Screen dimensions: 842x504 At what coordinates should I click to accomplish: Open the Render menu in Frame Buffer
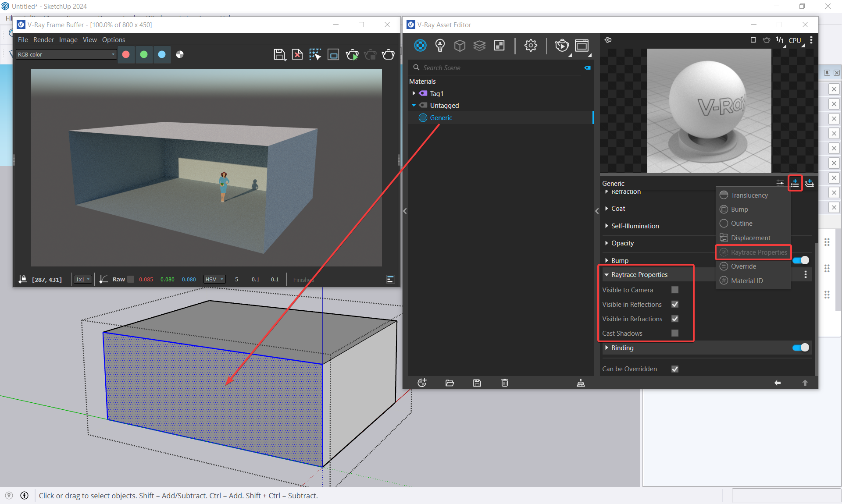click(43, 39)
